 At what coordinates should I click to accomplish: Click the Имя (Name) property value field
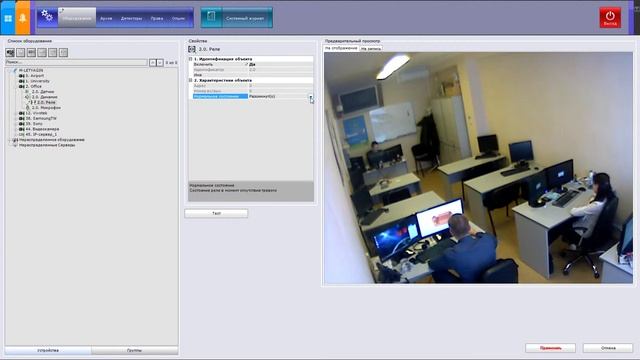point(281,75)
